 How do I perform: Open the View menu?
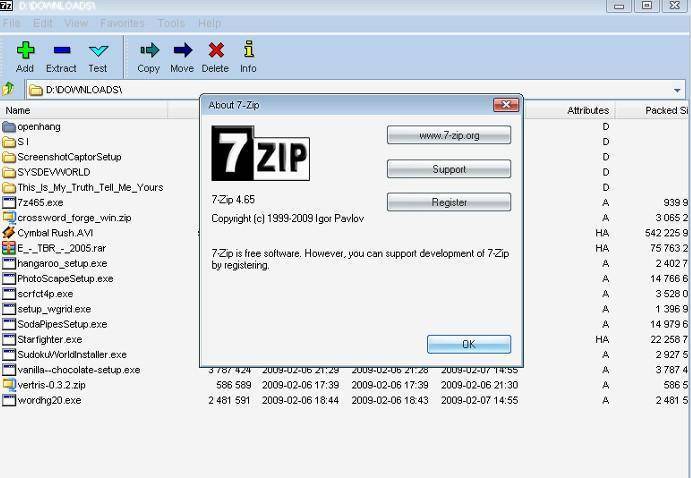[x=76, y=23]
